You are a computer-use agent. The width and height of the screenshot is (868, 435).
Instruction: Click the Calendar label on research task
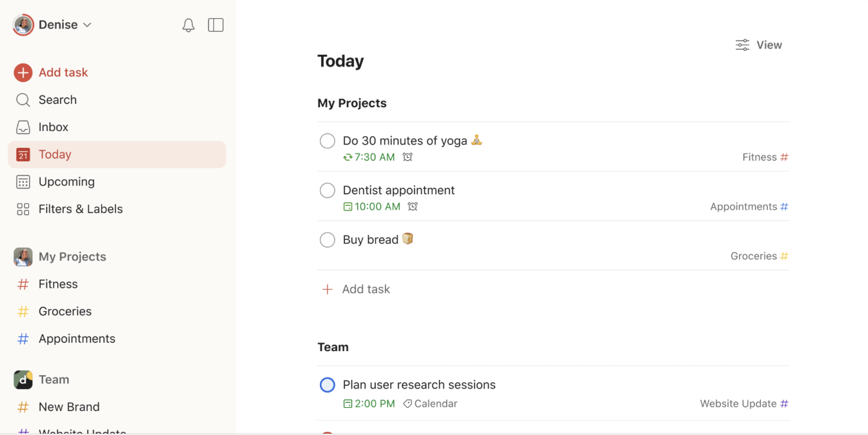[x=431, y=404]
